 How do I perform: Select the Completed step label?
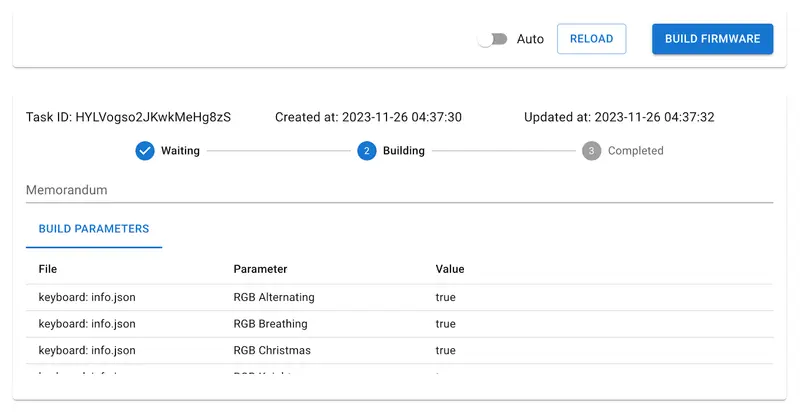tap(635, 151)
